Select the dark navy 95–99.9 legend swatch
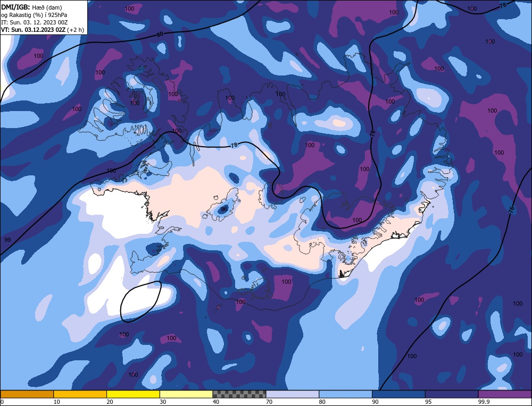The image size is (532, 406). point(452,394)
